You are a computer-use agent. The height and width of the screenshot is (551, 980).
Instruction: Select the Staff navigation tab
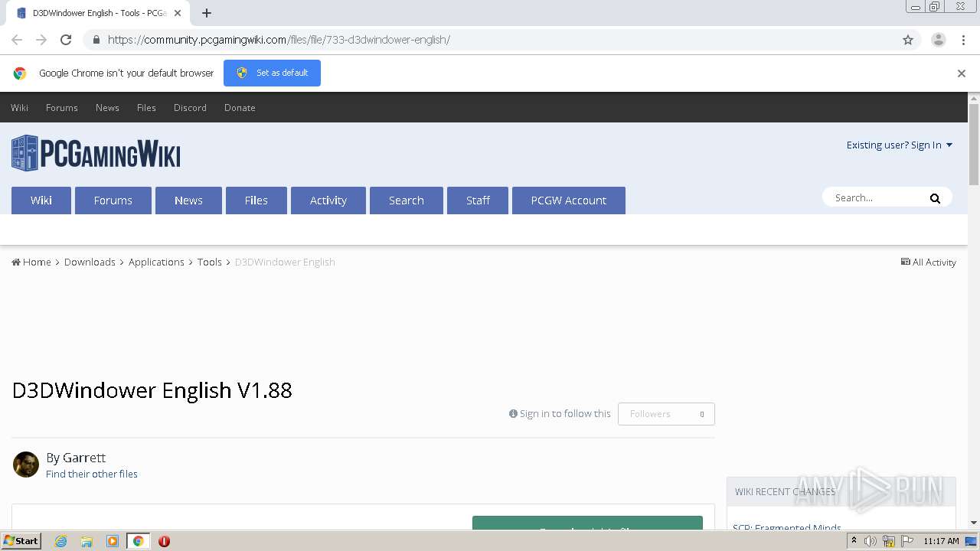pyautogui.click(x=478, y=201)
